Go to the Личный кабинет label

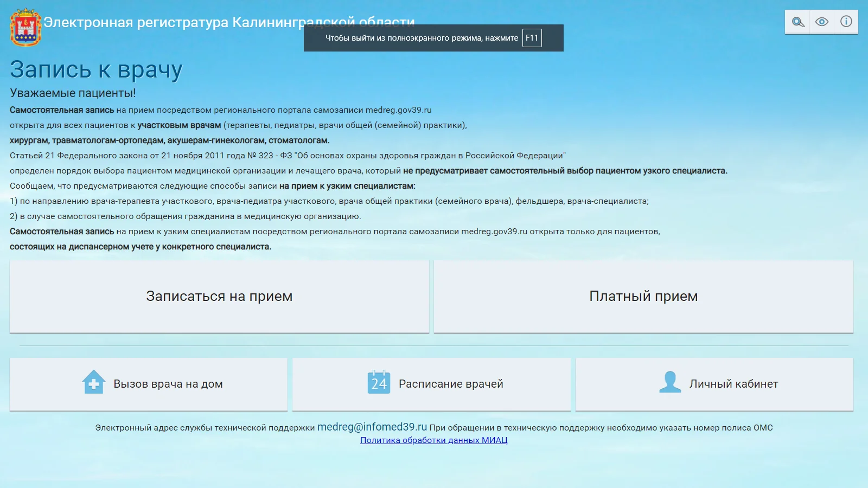(x=733, y=384)
